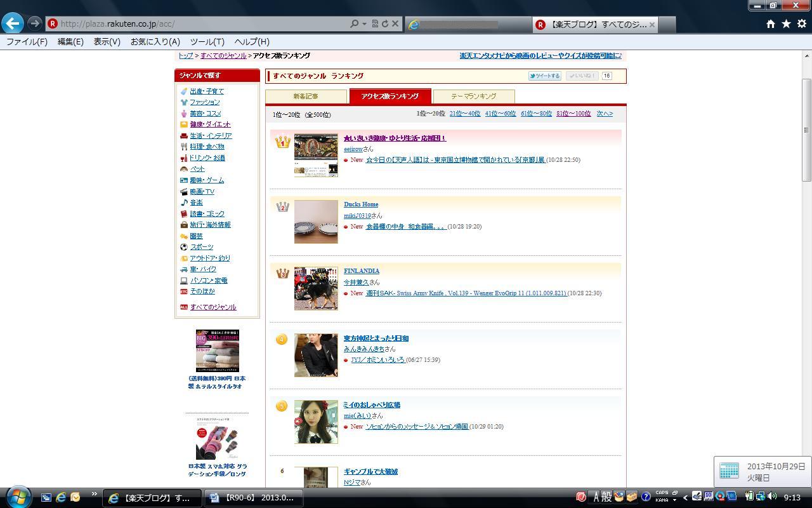Switch to the テーマランキング tab

pyautogui.click(x=473, y=97)
